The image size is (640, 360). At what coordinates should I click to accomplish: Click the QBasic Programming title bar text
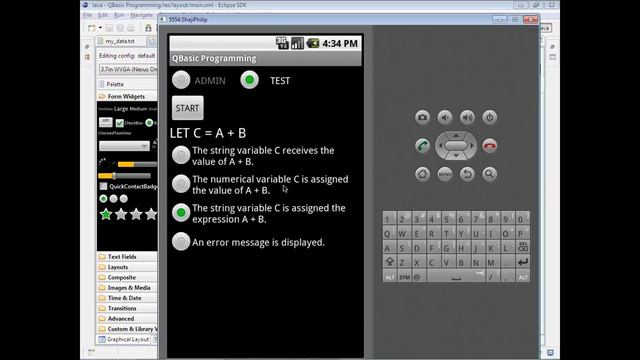pyautogui.click(x=214, y=58)
